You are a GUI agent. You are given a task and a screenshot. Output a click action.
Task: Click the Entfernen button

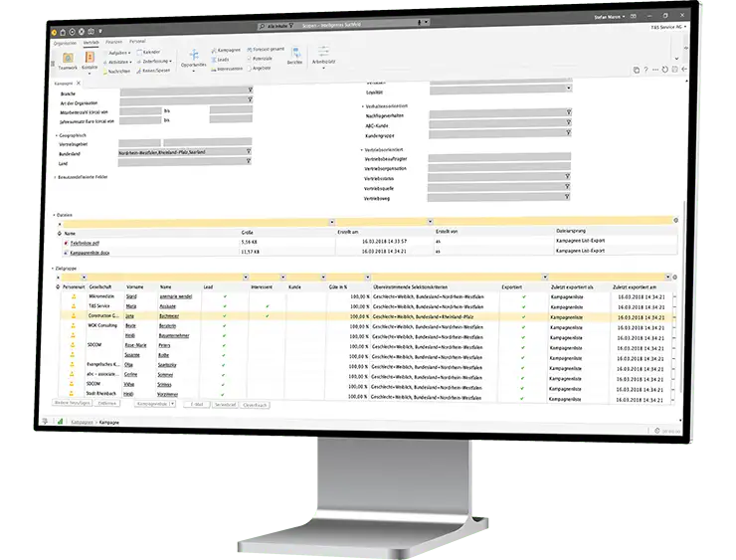(107, 403)
